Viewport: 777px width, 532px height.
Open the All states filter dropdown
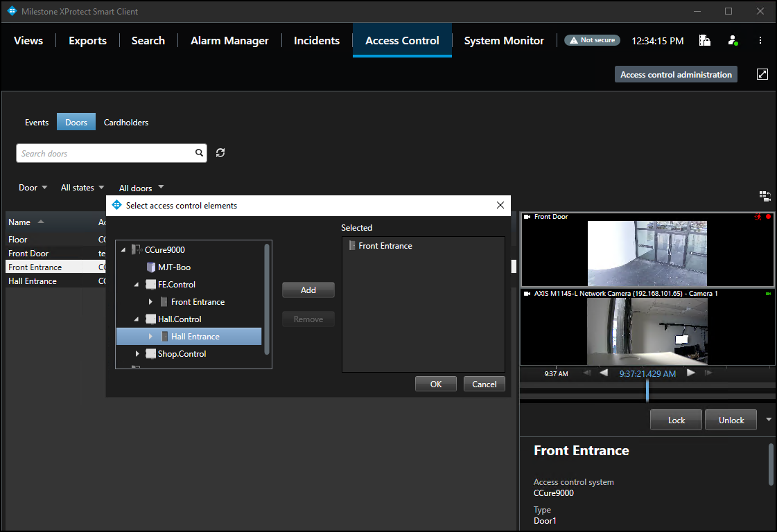pyautogui.click(x=82, y=188)
